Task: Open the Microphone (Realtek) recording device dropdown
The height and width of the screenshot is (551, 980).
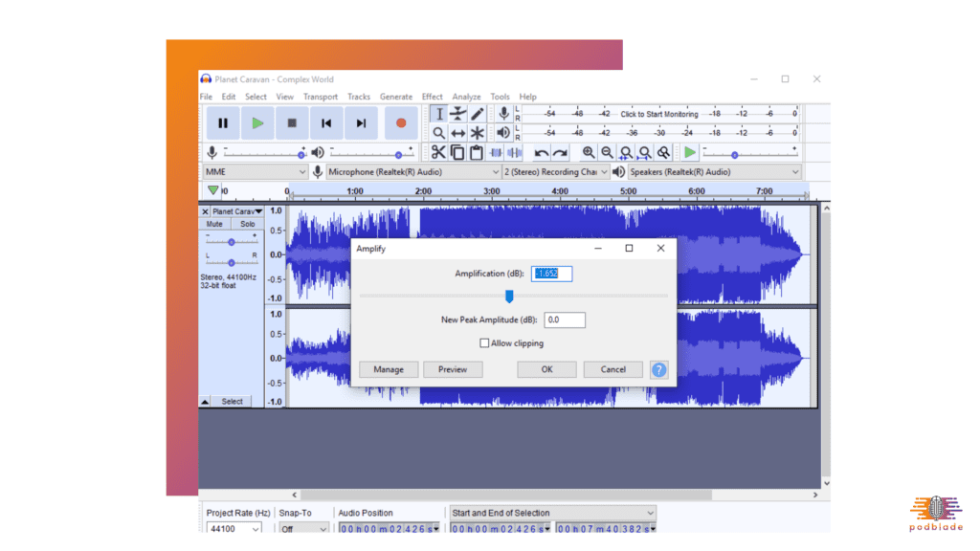Action: [413, 172]
